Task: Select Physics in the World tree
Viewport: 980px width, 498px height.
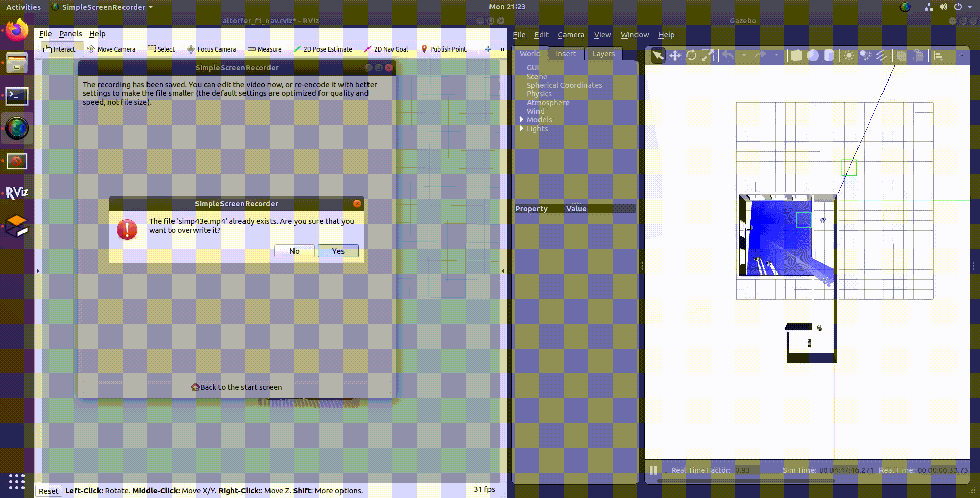Action: click(539, 94)
